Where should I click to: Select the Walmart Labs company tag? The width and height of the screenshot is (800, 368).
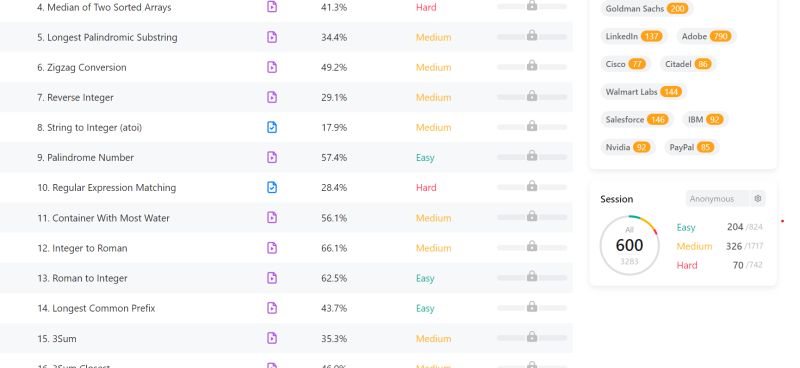click(643, 92)
